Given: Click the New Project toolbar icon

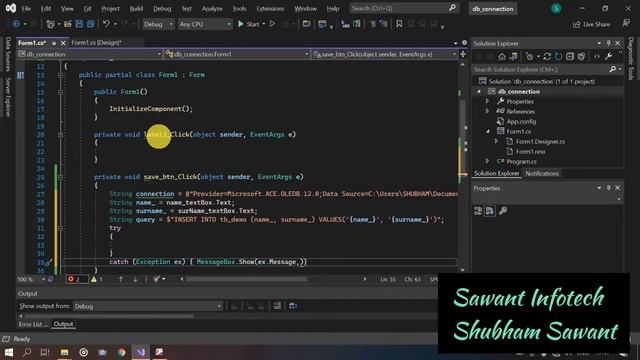Looking at the screenshot, I should [50, 24].
